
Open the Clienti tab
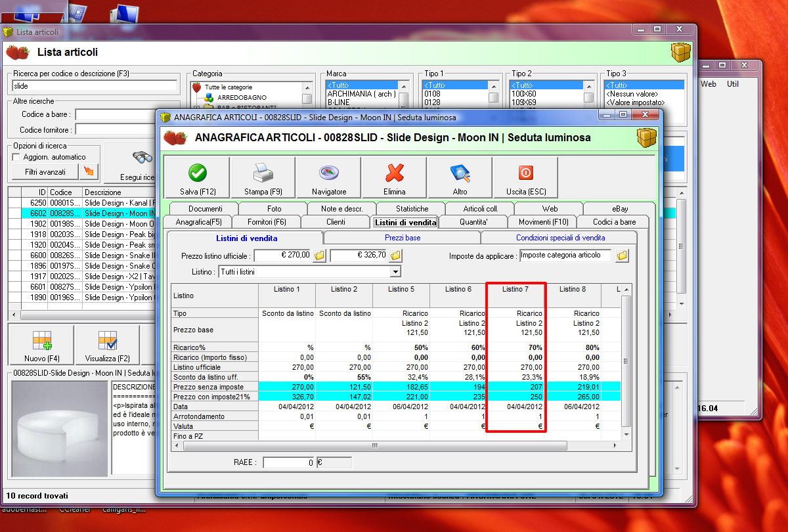pos(336,221)
